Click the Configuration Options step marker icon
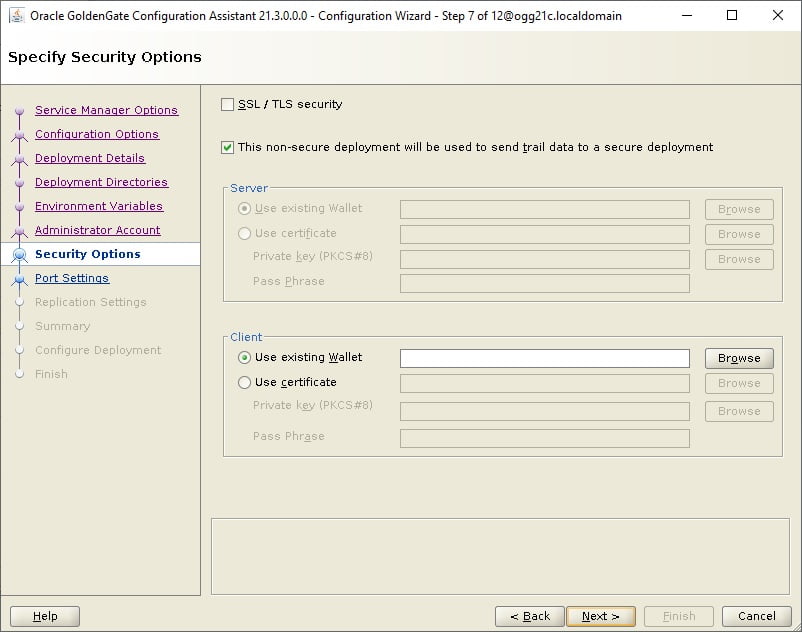The width and height of the screenshot is (802, 632). 19,135
